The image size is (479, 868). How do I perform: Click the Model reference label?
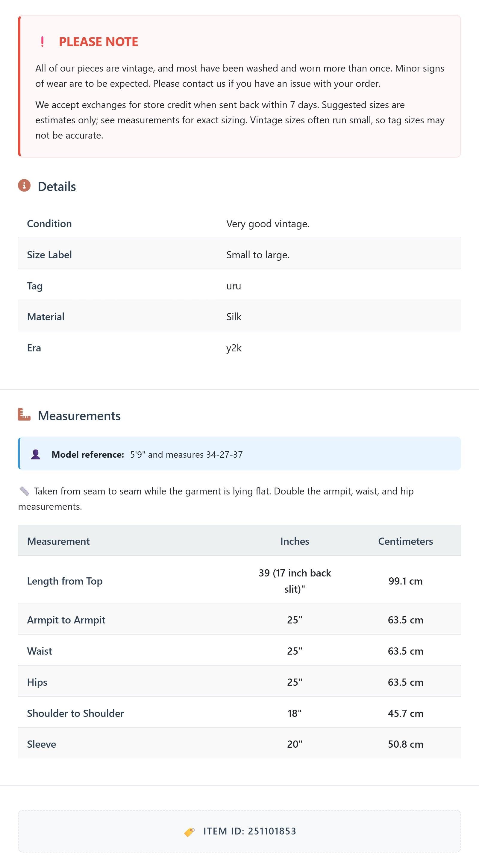[88, 454]
